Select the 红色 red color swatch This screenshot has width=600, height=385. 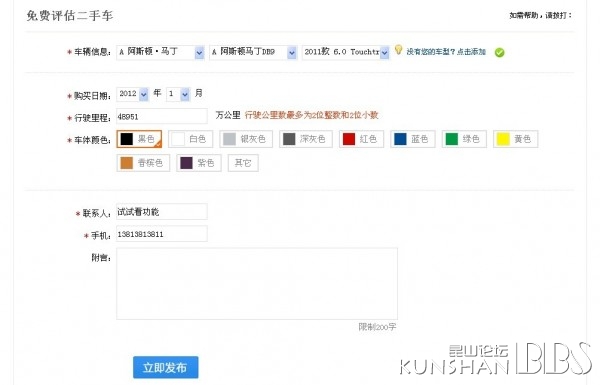tap(361, 139)
